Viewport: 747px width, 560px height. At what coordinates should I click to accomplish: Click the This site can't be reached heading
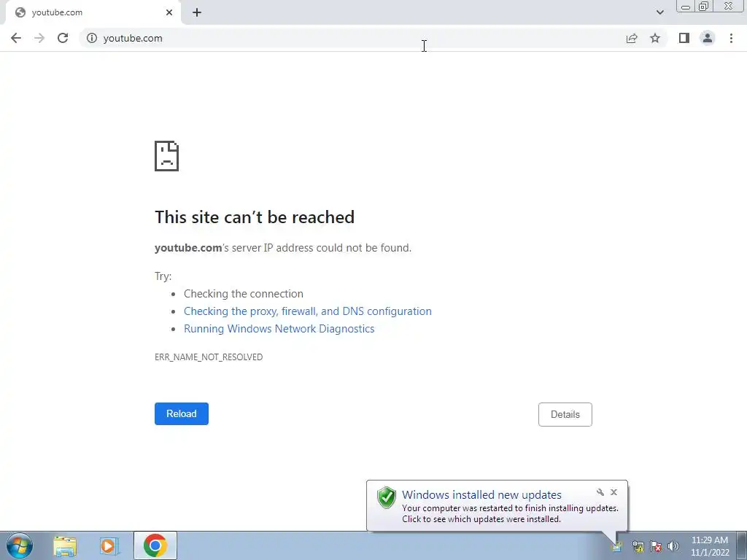tap(255, 217)
